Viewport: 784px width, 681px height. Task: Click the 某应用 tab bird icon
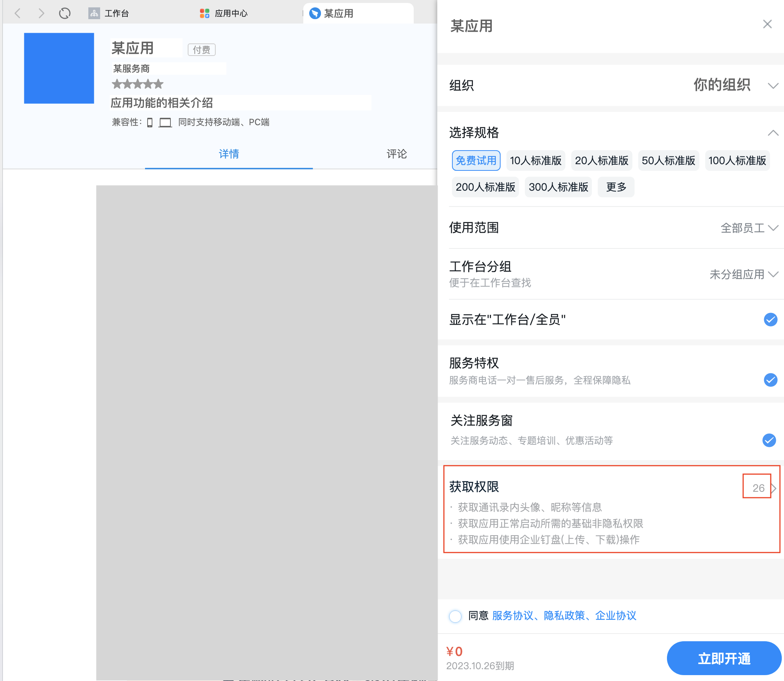tap(315, 14)
